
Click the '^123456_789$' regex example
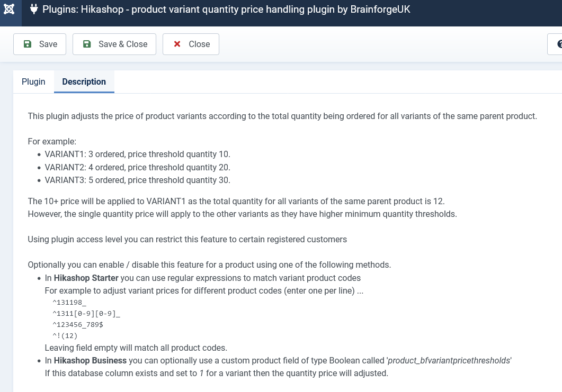click(x=78, y=325)
